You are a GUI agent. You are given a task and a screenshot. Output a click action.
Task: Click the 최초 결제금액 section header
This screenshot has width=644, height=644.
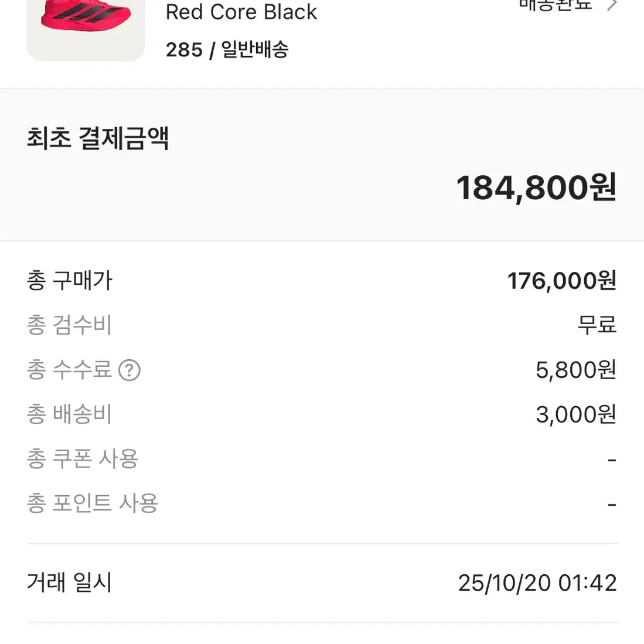click(x=97, y=139)
